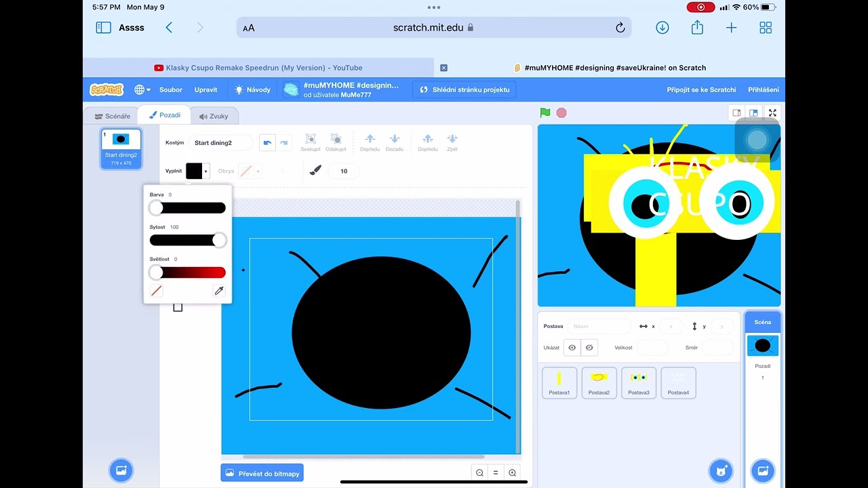Open a new Safari tab with plus

point(731,28)
